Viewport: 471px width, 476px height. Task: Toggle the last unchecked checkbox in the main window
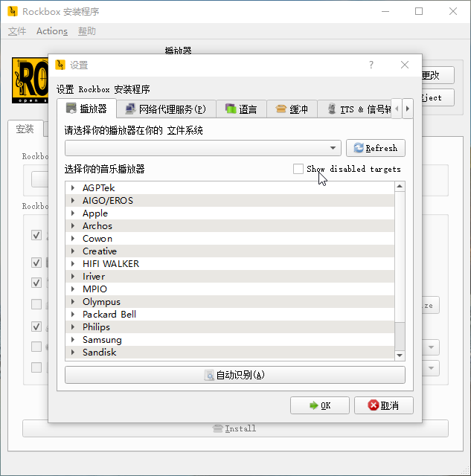click(36, 367)
